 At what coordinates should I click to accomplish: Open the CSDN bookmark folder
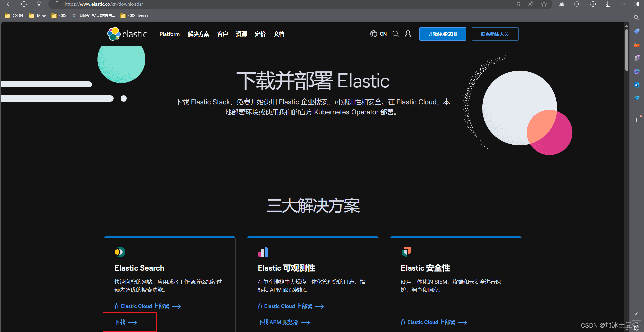pyautogui.click(x=14, y=16)
